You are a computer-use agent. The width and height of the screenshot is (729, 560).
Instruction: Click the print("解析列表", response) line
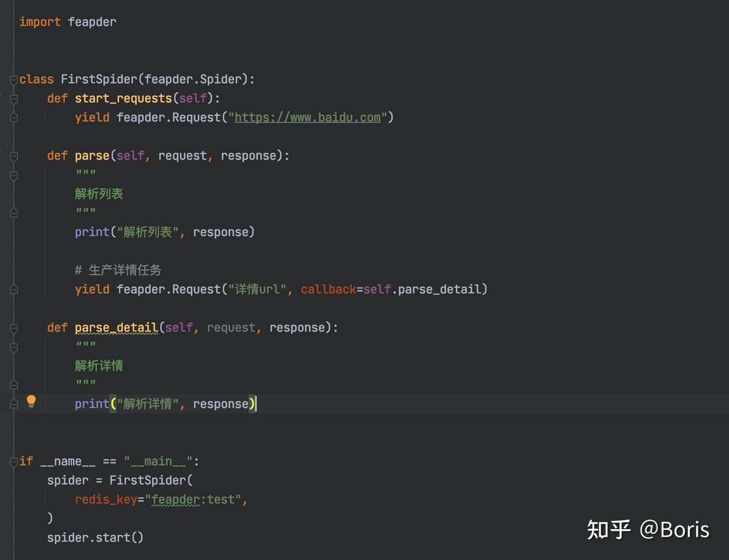[165, 232]
